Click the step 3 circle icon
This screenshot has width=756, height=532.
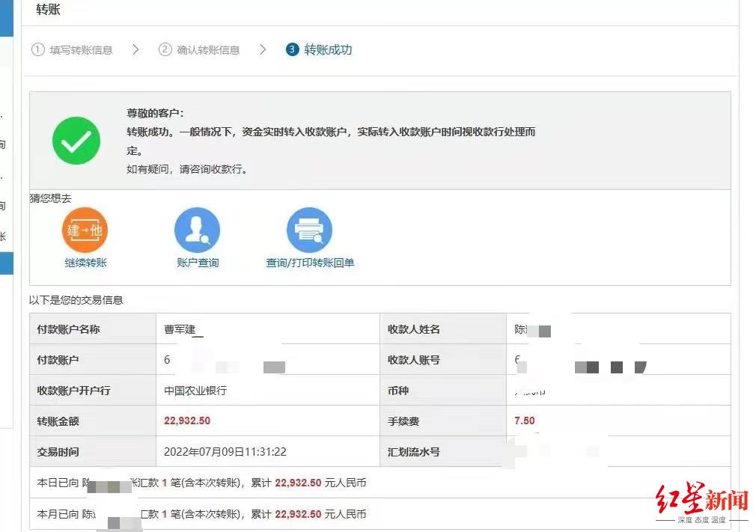pos(292,49)
